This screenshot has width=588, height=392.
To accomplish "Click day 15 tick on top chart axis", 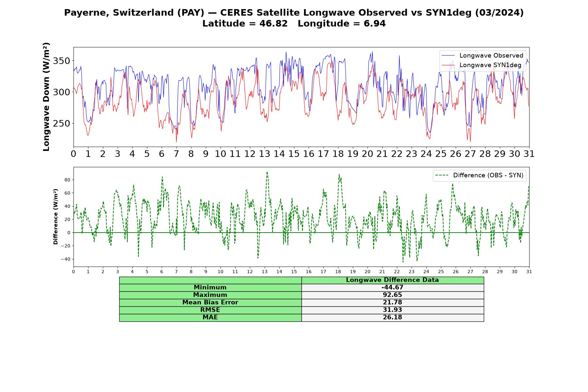I will 294,154.
